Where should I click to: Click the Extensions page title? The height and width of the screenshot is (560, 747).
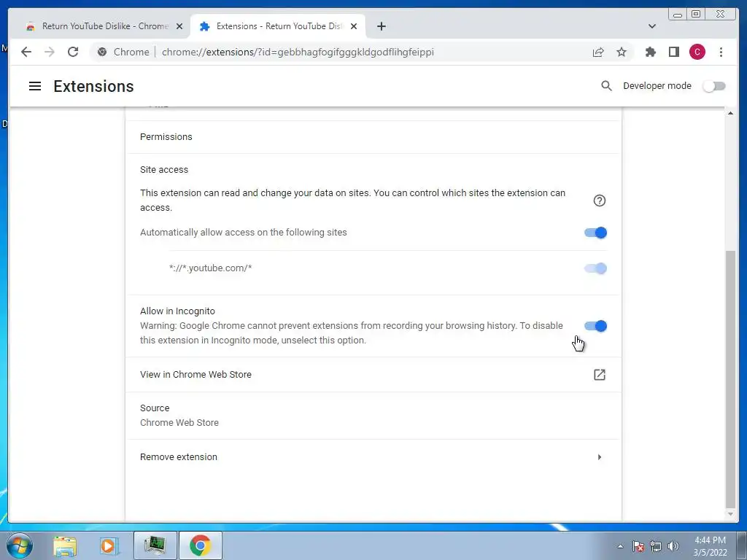pos(93,86)
